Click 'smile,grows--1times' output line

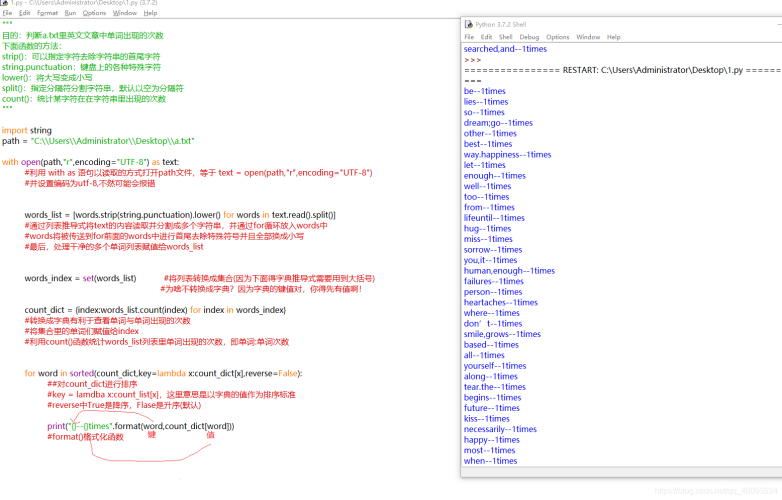[502, 334]
